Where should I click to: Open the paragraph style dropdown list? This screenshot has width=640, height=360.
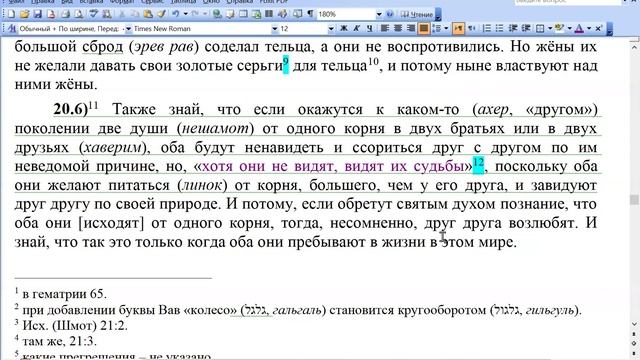point(128,29)
